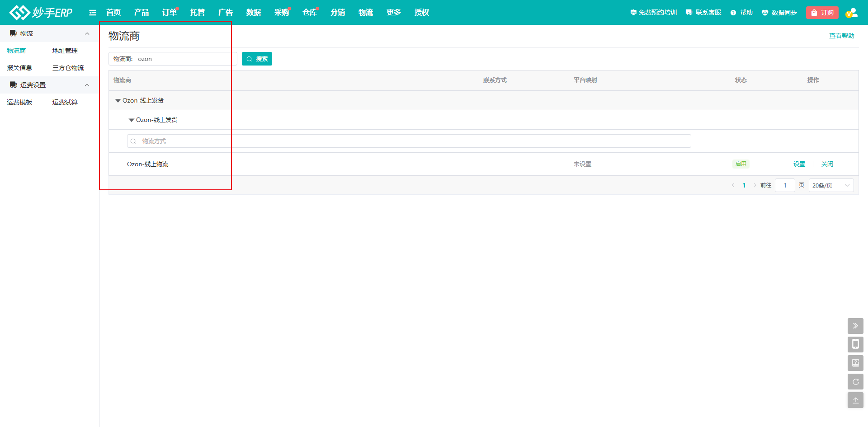Click the 物流方式 search input field
This screenshot has width=868, height=427.
coord(409,141)
